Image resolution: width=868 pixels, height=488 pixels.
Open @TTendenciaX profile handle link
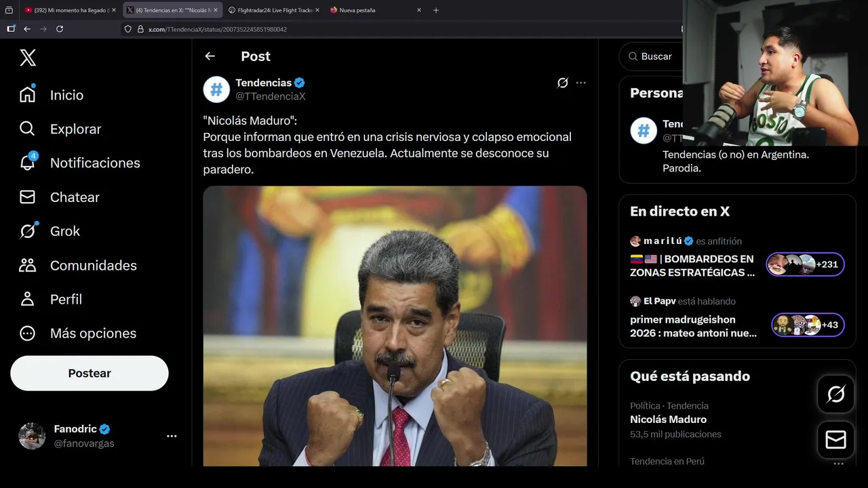(x=271, y=96)
